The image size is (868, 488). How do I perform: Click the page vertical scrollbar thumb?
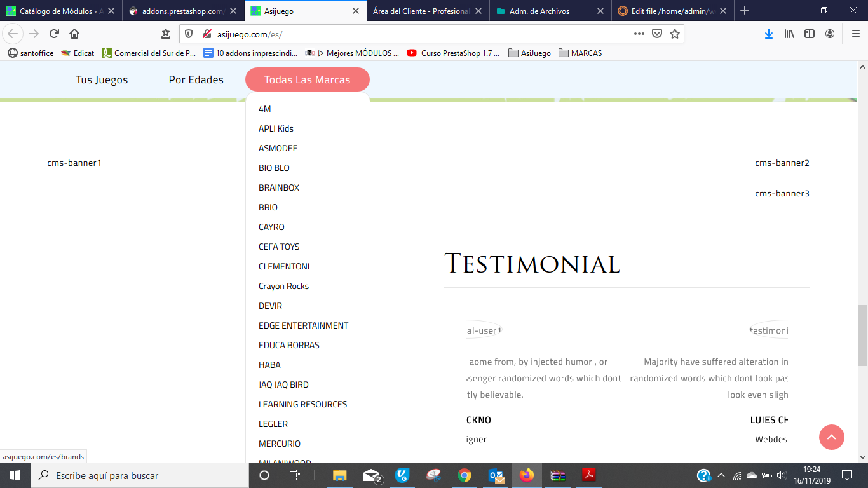[x=862, y=335]
